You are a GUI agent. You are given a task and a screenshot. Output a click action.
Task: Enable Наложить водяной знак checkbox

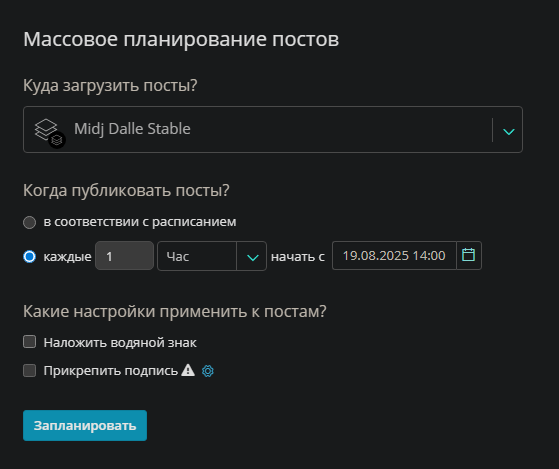point(30,341)
